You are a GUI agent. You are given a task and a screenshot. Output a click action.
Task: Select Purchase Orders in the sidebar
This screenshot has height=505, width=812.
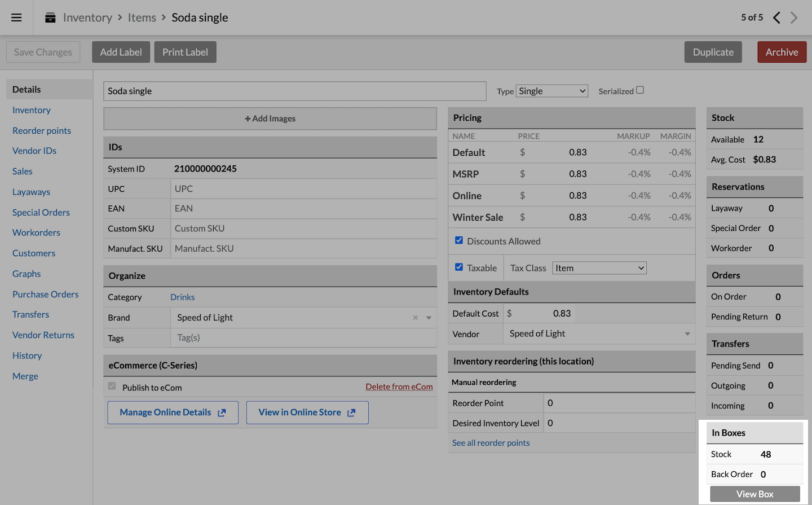coord(45,294)
